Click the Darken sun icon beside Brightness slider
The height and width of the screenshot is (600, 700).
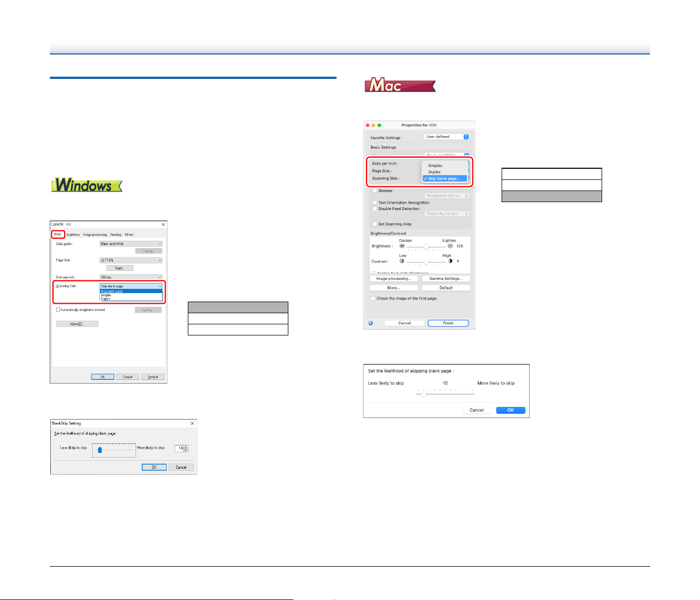402,246
